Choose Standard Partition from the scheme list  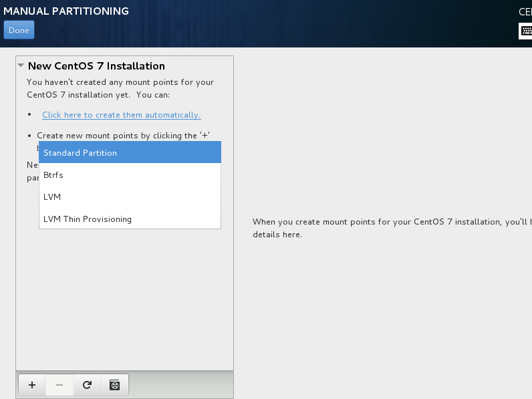(x=130, y=152)
